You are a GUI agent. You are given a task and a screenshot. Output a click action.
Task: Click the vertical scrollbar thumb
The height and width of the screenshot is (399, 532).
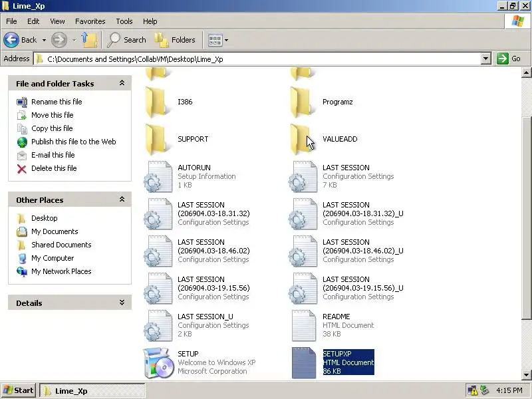click(x=526, y=218)
